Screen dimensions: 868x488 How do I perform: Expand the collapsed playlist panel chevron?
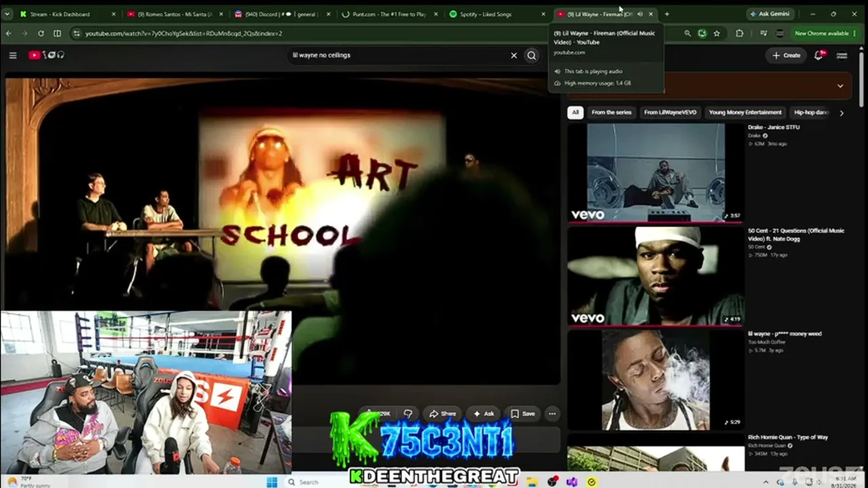click(840, 86)
